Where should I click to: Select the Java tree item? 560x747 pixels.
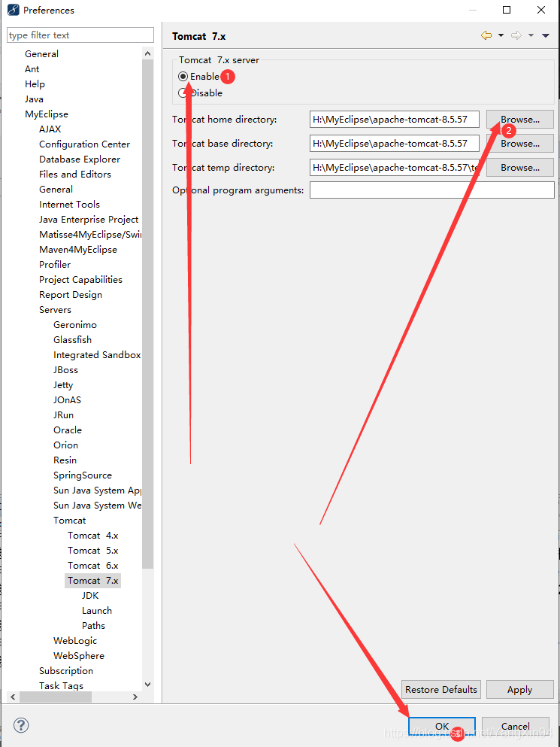click(34, 99)
